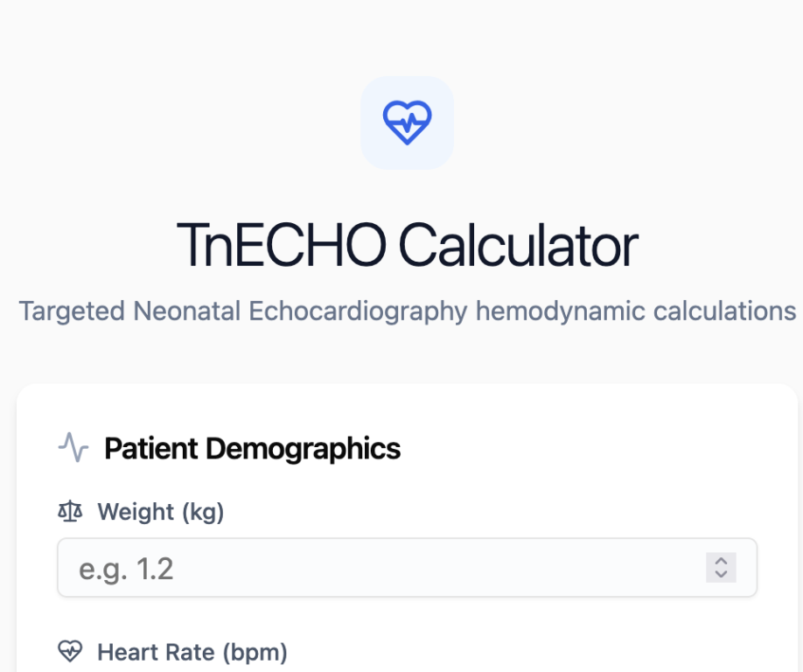The height and width of the screenshot is (672, 803).
Task: Click the activity pulse icon beside Patient Demographics
Action: point(73,448)
